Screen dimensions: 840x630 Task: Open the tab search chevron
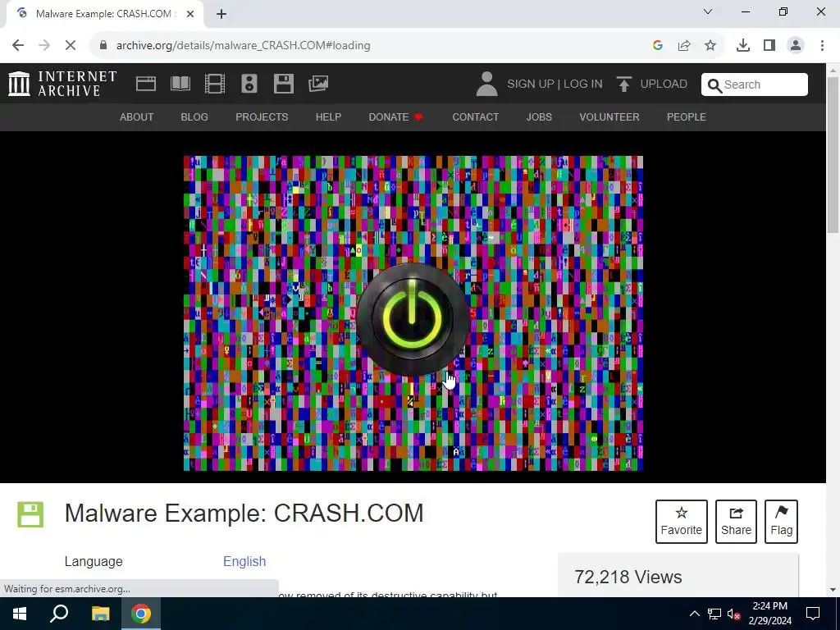708,11
